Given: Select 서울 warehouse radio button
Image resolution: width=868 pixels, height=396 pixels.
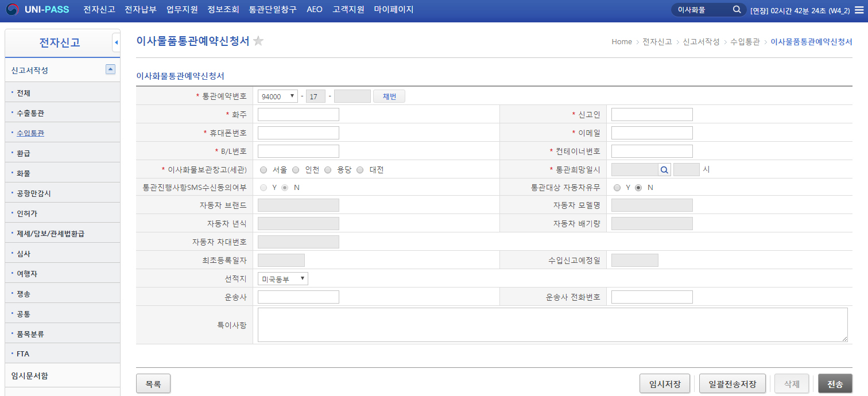Looking at the screenshot, I should pyautogui.click(x=263, y=170).
